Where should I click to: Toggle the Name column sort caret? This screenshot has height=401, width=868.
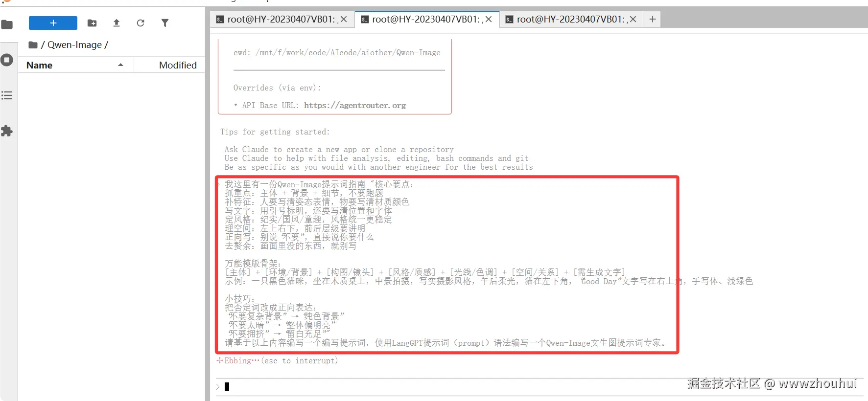[120, 65]
